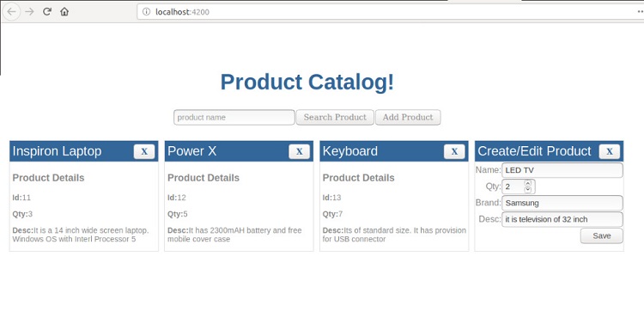
Task: Click the Inspiron 14 inch laptop description
Action: click(81, 235)
